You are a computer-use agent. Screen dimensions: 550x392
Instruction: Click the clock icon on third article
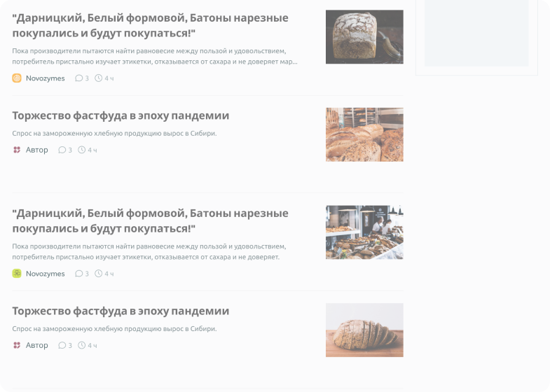click(x=99, y=274)
